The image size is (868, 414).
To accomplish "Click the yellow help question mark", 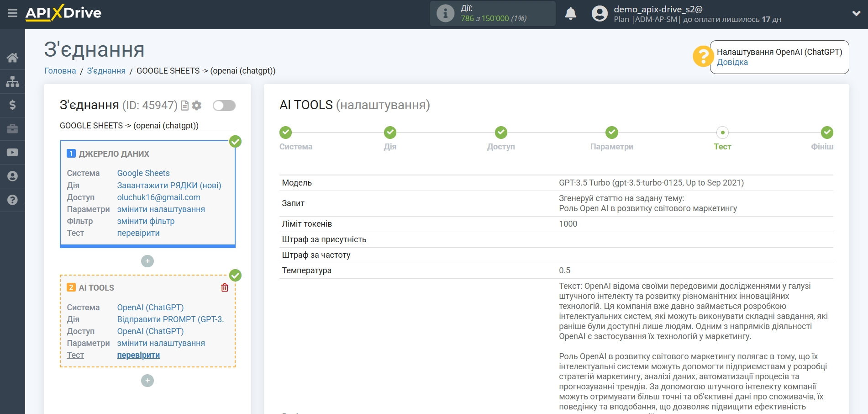I will coord(703,57).
